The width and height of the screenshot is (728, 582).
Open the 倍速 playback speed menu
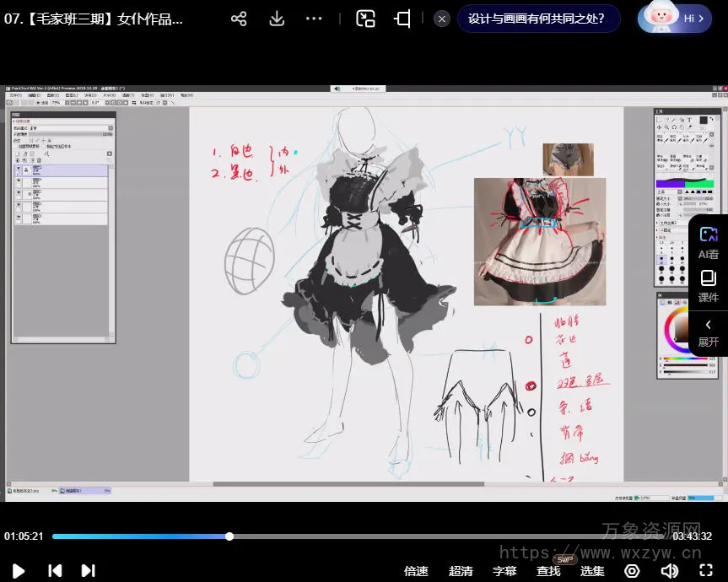tap(416, 571)
